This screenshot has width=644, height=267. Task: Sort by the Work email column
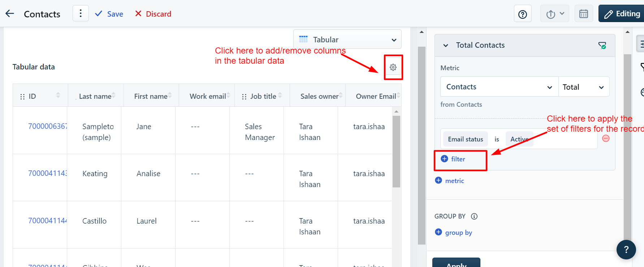tap(228, 95)
